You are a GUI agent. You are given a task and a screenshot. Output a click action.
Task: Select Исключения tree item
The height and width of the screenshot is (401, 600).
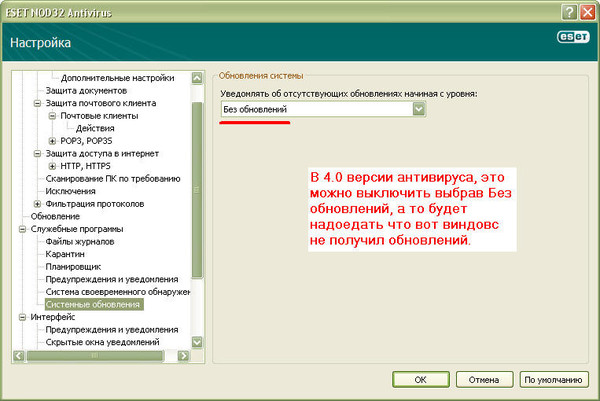(x=70, y=191)
